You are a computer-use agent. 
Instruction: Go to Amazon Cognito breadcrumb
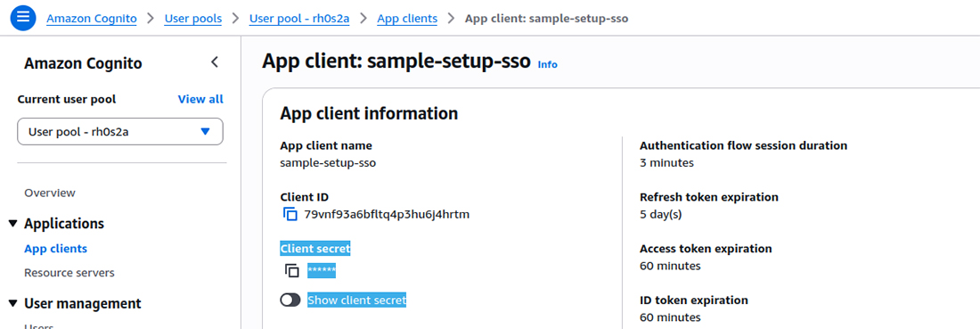tap(91, 18)
